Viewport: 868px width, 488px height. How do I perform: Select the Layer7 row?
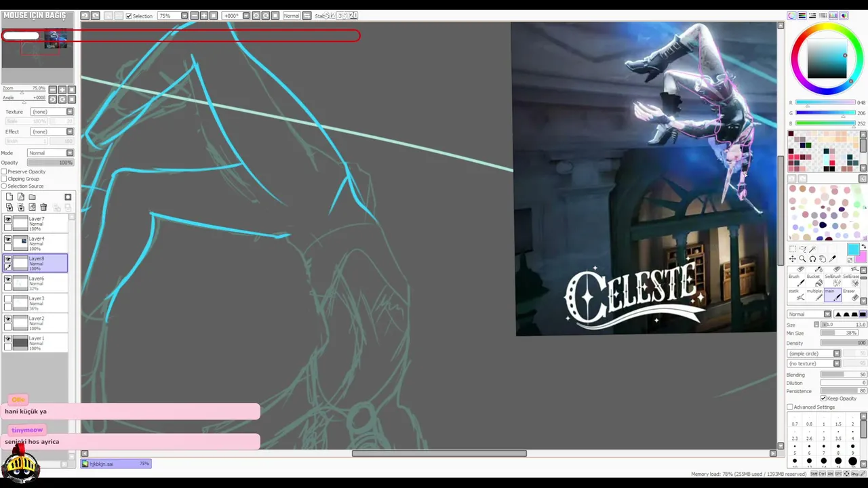(x=35, y=223)
